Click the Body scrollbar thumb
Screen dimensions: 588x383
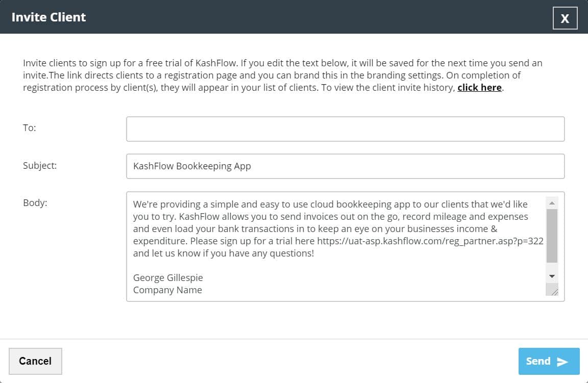[x=552, y=235]
